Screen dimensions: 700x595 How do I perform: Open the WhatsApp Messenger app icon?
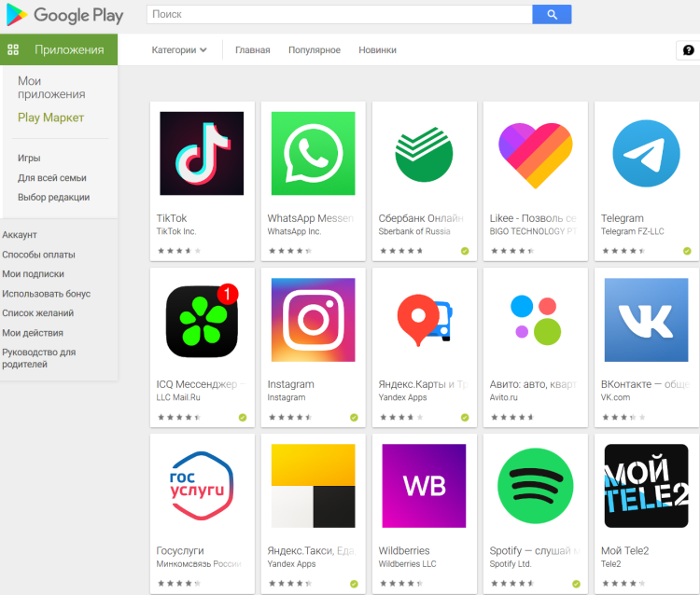click(x=313, y=154)
